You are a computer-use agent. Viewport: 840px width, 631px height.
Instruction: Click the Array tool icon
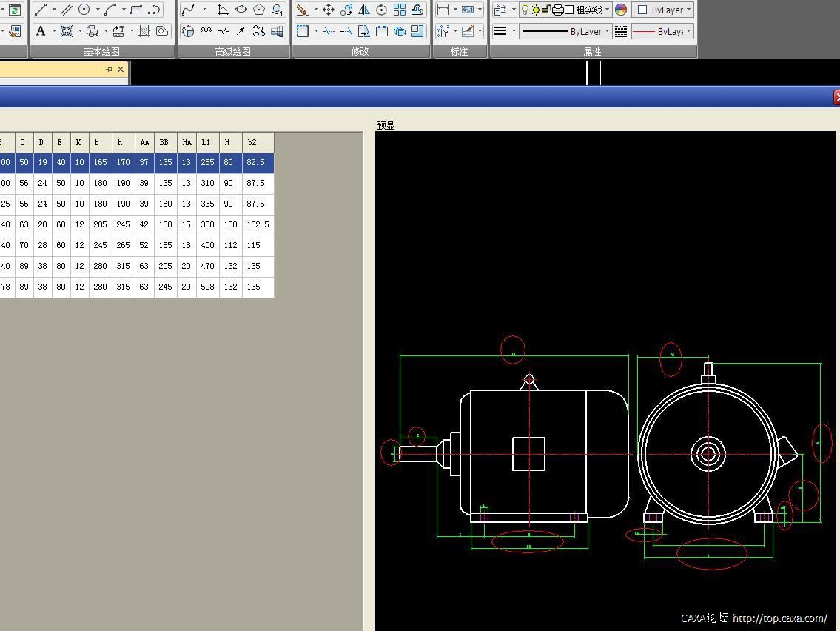point(400,10)
